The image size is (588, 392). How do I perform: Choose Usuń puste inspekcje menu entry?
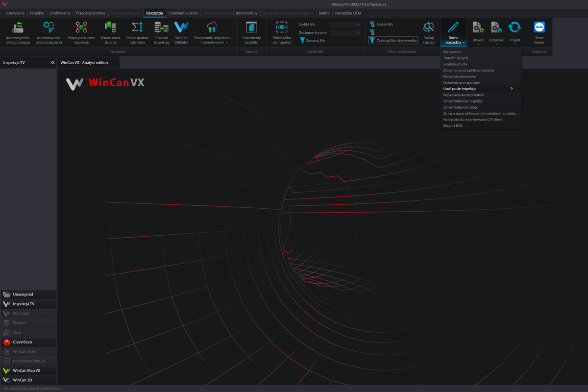pos(481,89)
